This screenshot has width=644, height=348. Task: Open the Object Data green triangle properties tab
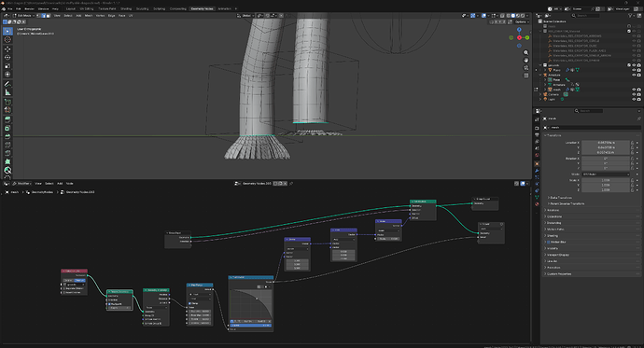[x=537, y=197]
